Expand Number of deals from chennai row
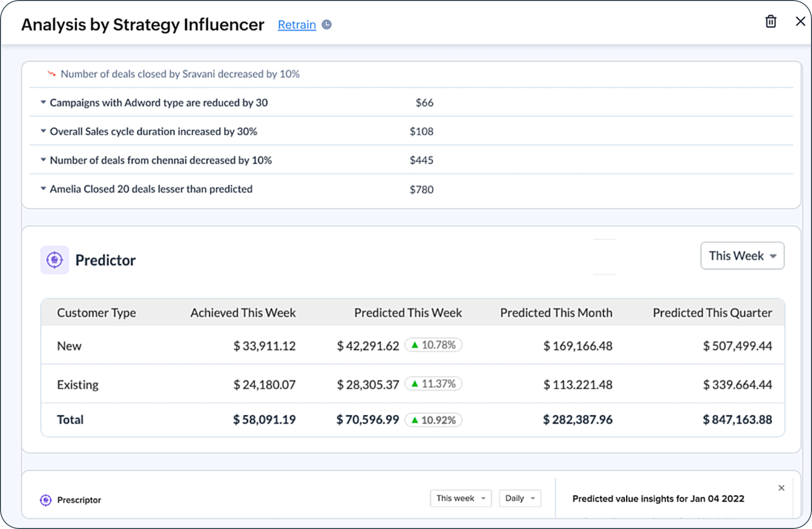Image resolution: width=812 pixels, height=529 pixels. click(x=43, y=160)
